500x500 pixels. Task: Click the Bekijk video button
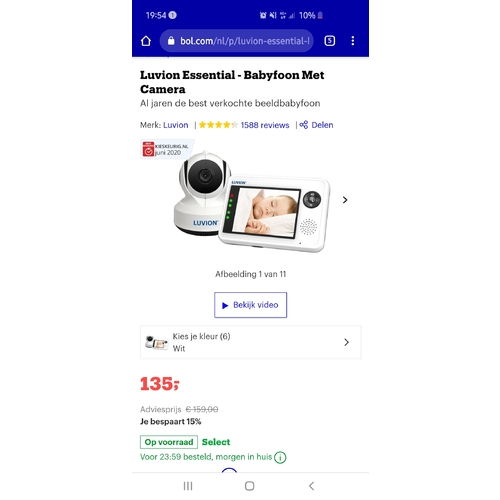click(x=251, y=305)
